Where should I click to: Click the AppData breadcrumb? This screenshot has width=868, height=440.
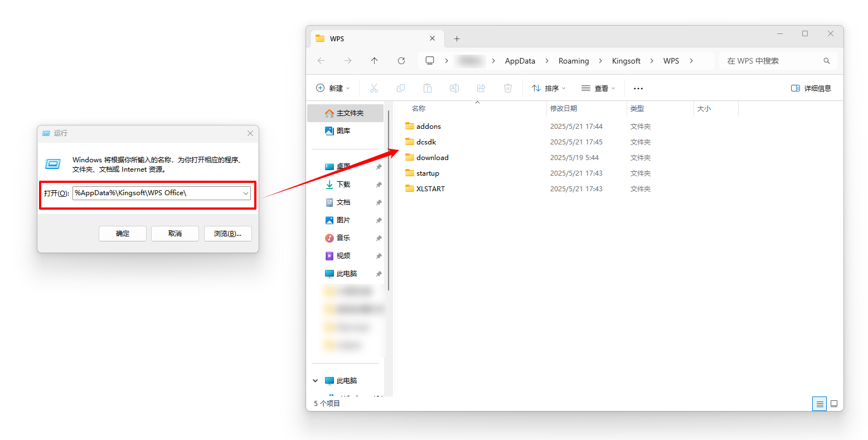[x=520, y=61]
